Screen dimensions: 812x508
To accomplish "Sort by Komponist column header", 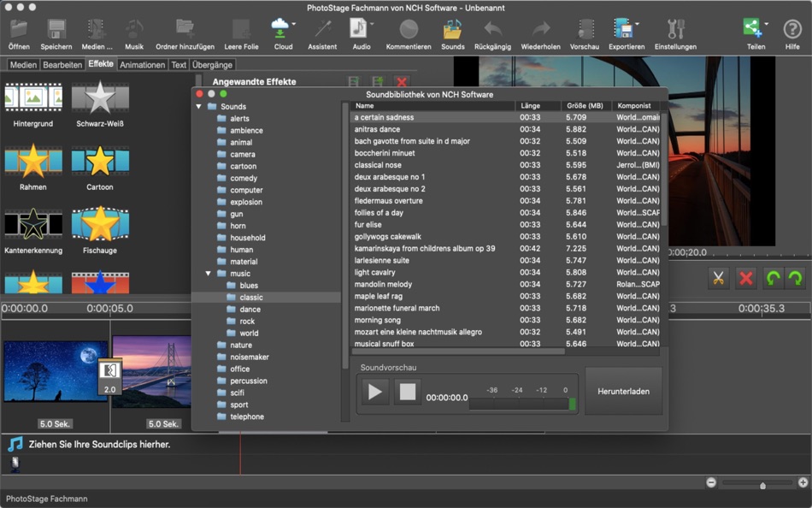I will 636,105.
